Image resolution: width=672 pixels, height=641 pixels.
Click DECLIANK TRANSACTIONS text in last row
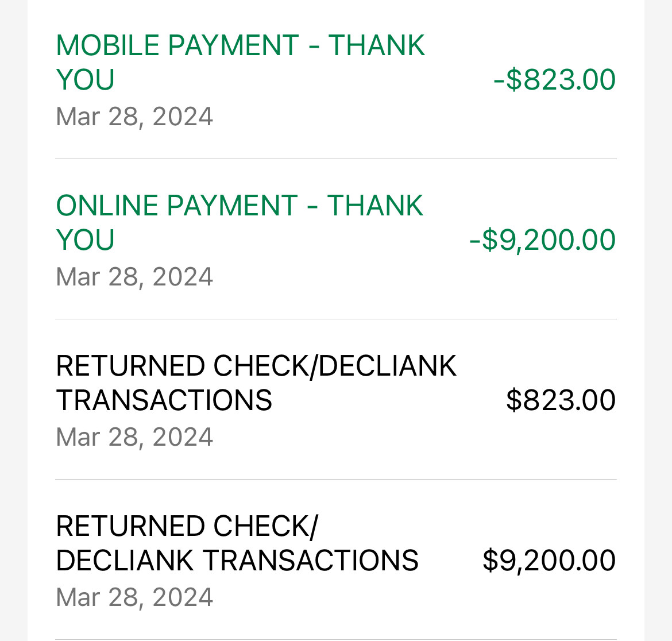237,561
